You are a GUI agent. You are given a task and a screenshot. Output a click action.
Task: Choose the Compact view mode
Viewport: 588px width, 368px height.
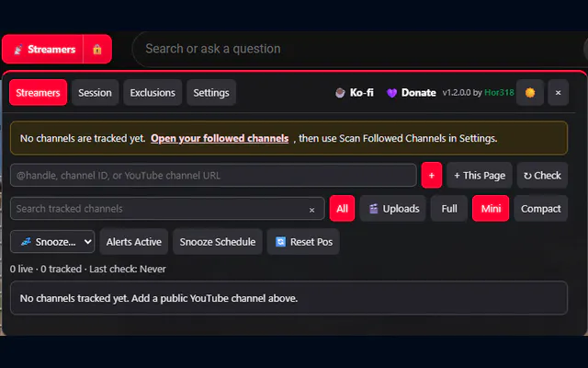coord(541,209)
